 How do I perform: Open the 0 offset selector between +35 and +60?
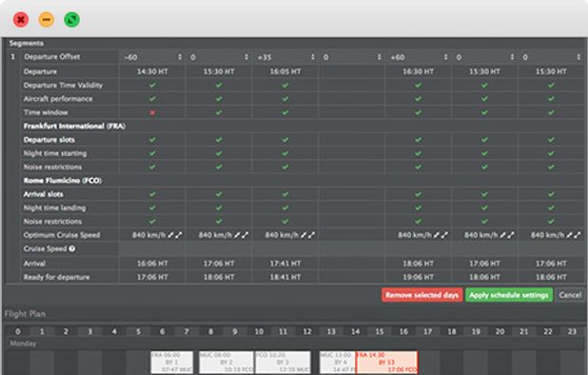click(x=352, y=57)
